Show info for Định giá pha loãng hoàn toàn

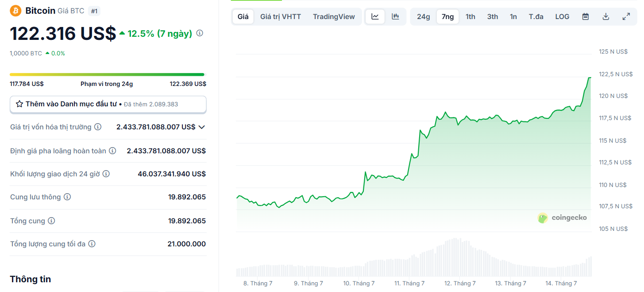113,151
